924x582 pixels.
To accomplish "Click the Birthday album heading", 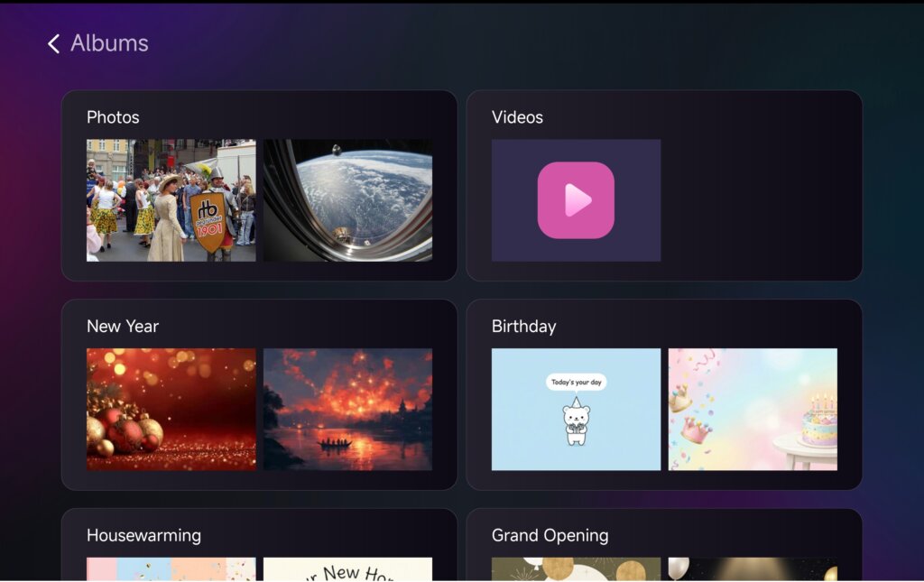I will tap(523, 327).
